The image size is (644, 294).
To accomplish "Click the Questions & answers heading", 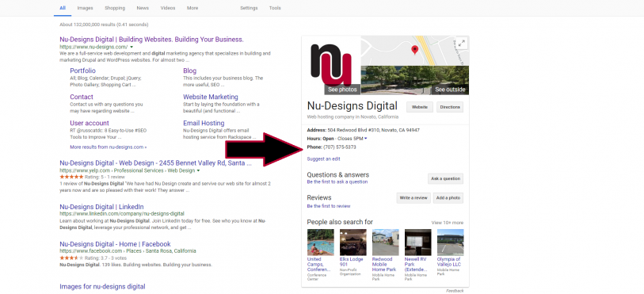I will (337, 174).
